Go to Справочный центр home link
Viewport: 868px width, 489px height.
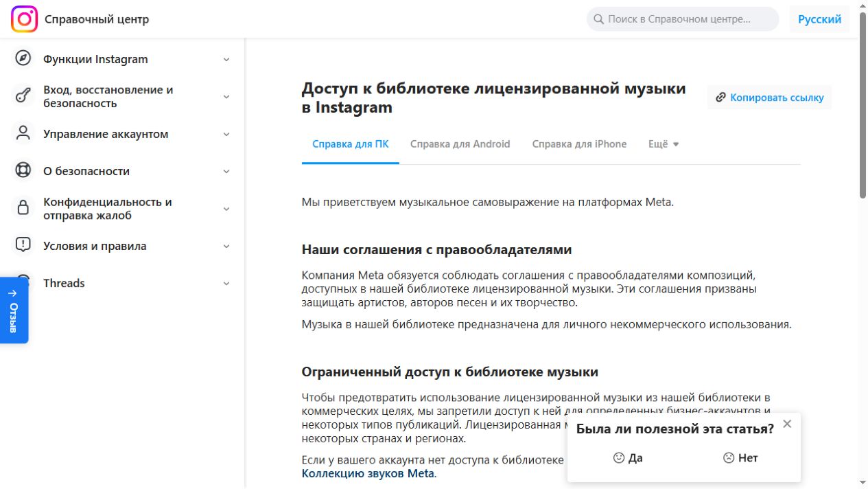pyautogui.click(x=97, y=19)
